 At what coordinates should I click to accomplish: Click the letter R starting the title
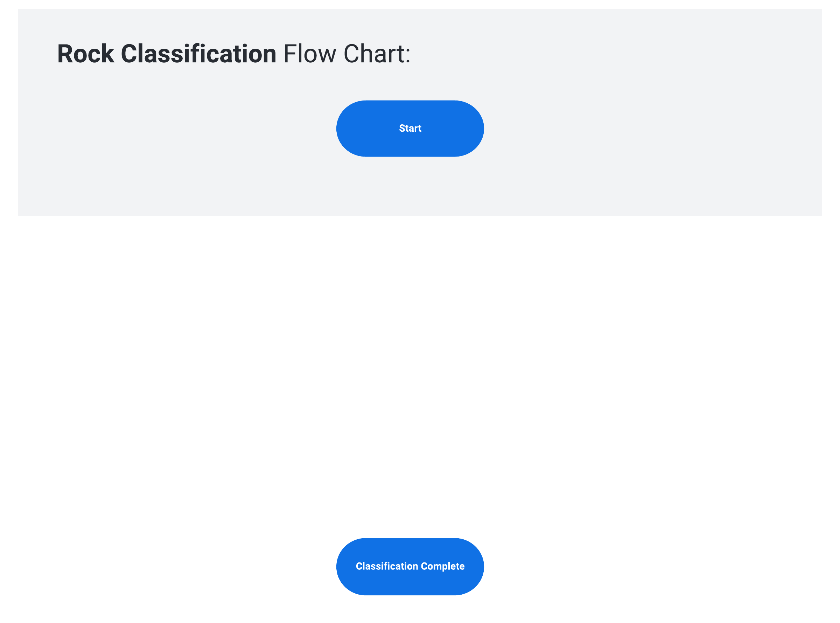(x=65, y=54)
